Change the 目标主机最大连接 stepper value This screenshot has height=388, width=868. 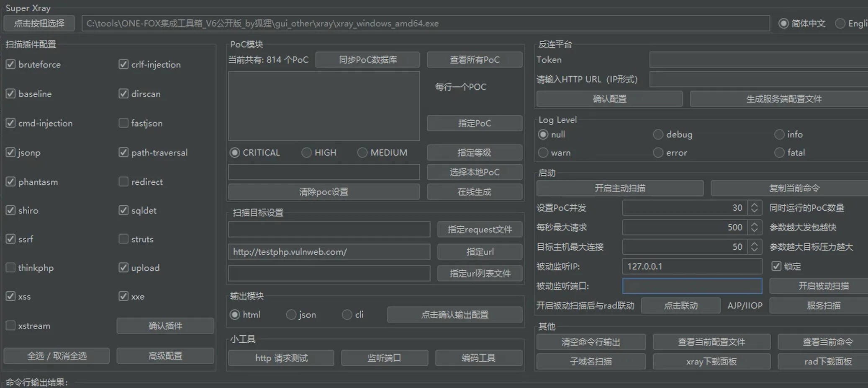coord(754,247)
